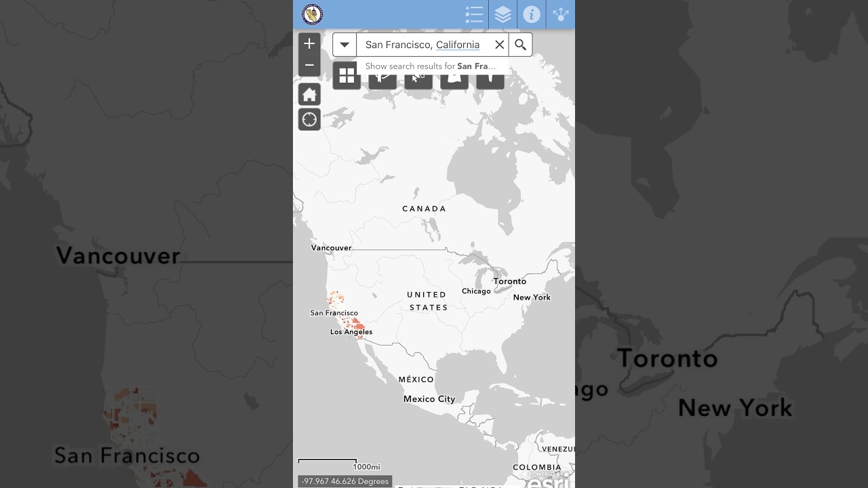Click the Mexico City label
Image resolution: width=868 pixels, height=488 pixels.
(x=429, y=399)
